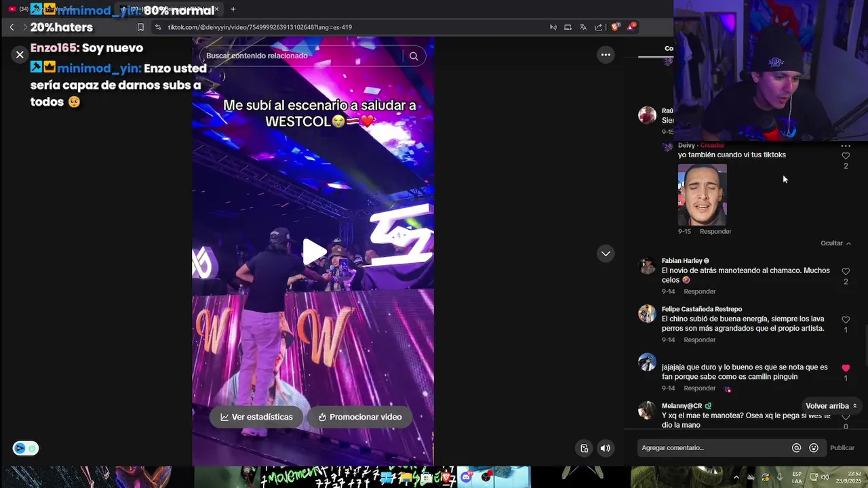Click the tiktok.com URL in the address bar
The width and height of the screenshot is (868, 488).
(260, 27)
